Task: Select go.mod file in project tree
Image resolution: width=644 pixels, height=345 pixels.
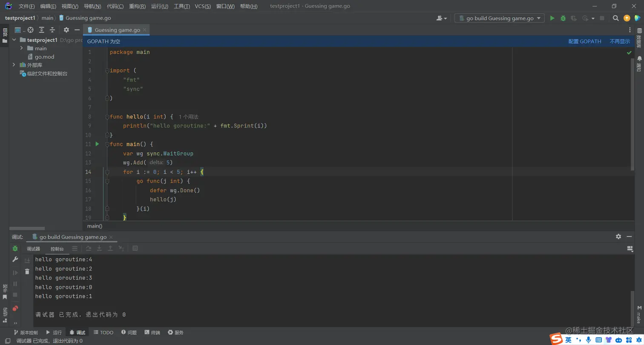Action: coord(41,57)
